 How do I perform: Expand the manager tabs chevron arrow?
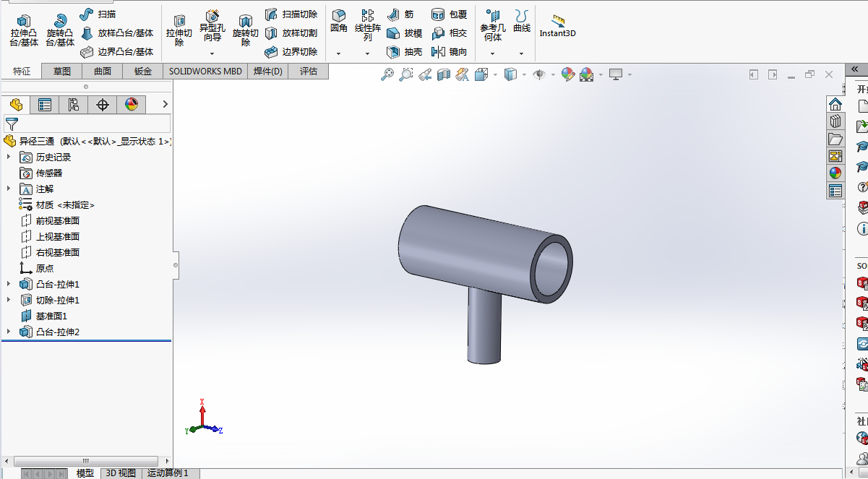(x=165, y=105)
